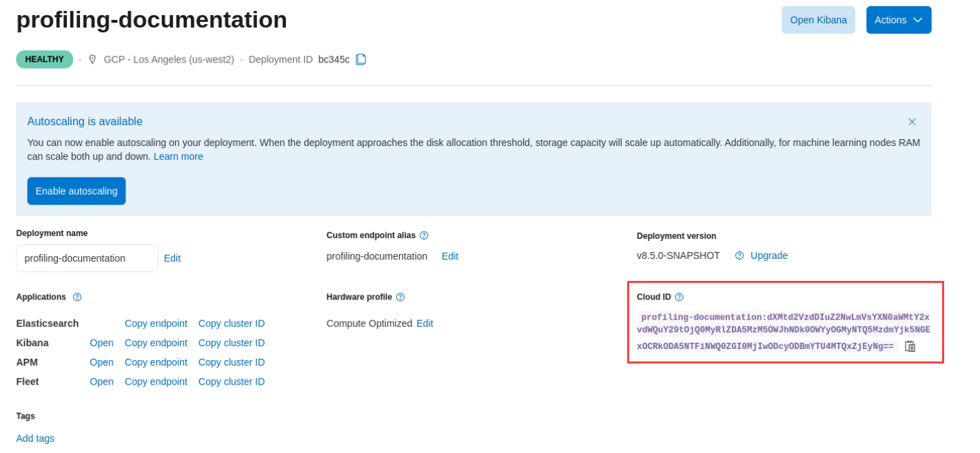
Task: Click the question mark next to Deployment version
Action: tap(738, 255)
